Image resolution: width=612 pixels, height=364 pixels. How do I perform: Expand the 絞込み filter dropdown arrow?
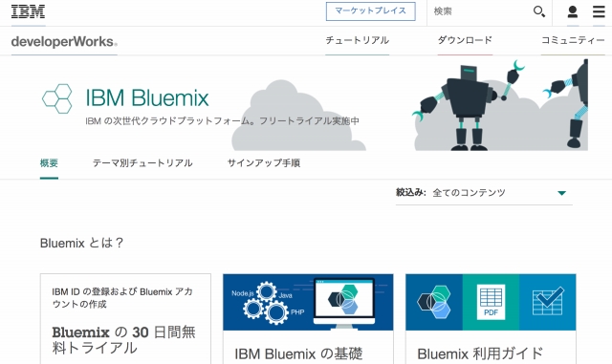click(561, 193)
